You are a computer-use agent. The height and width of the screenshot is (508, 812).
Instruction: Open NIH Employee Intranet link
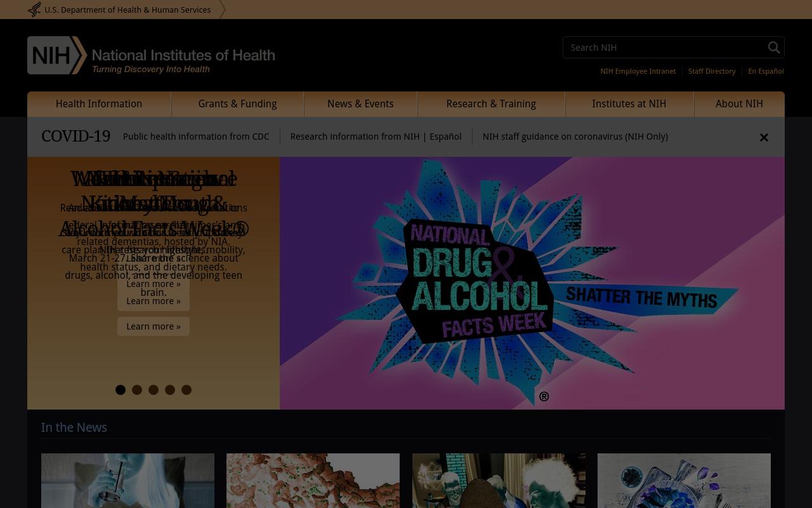point(638,71)
